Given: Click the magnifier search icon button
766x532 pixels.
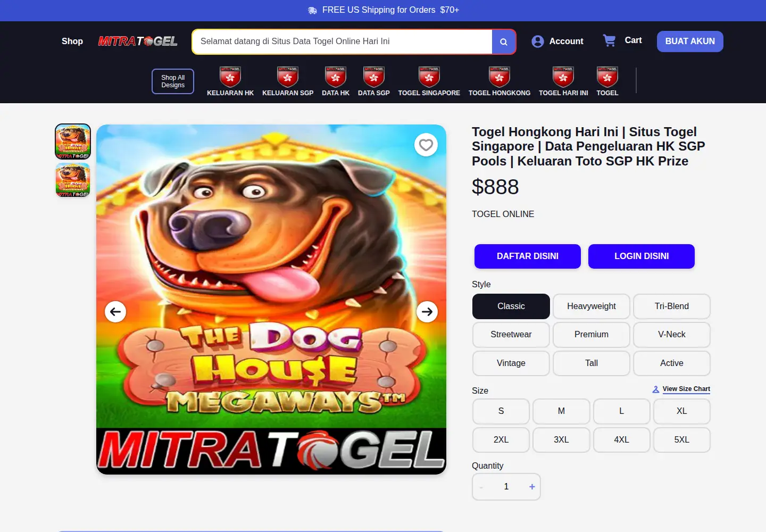Looking at the screenshot, I should tap(503, 41).
